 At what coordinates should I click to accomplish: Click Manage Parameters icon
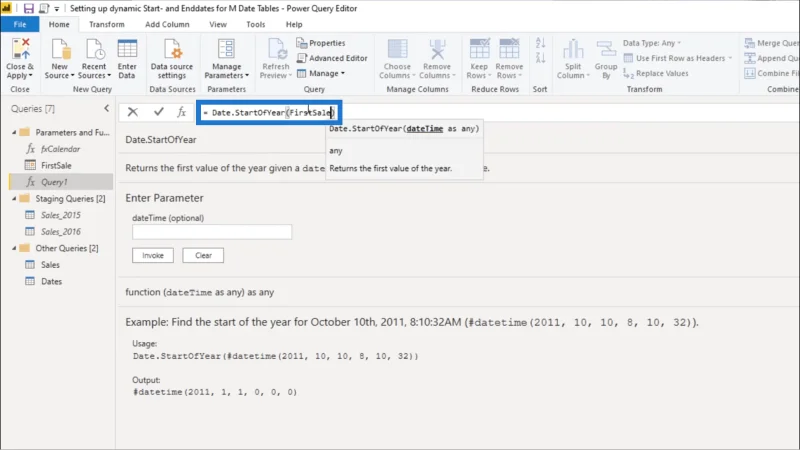point(226,49)
